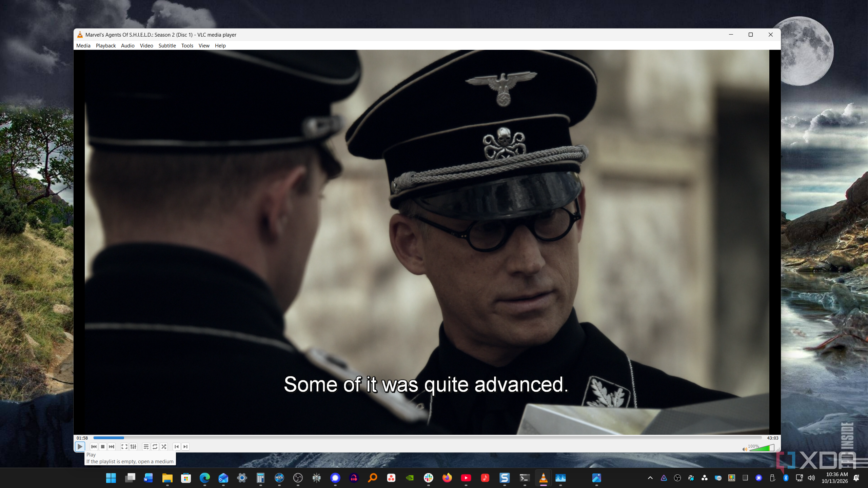Toggle random shuffle playback button
The height and width of the screenshot is (488, 868).
point(164,447)
